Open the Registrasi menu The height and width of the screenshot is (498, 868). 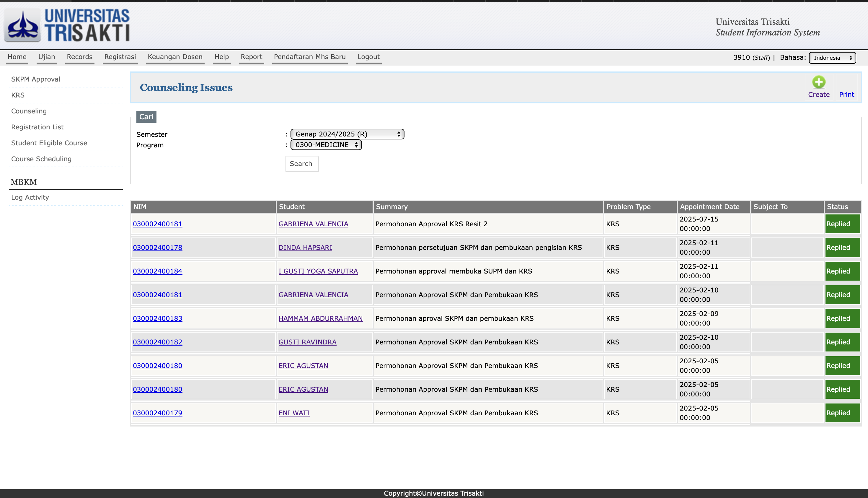coord(120,57)
